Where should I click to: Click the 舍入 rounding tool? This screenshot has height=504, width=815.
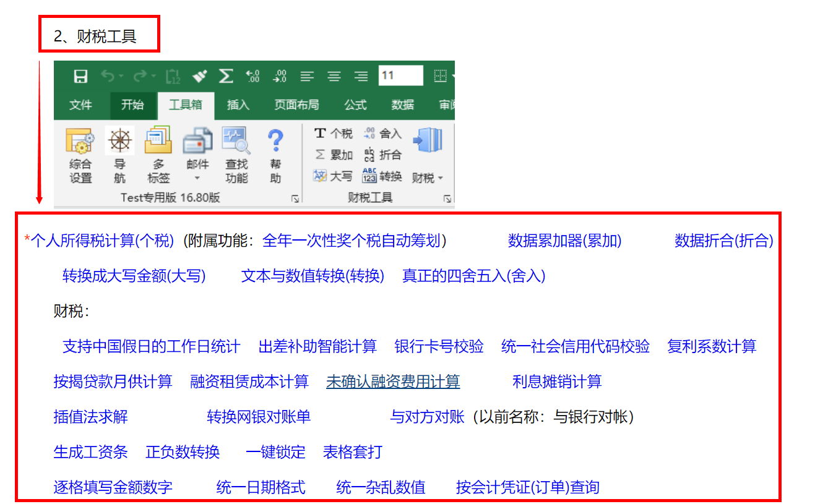382,134
